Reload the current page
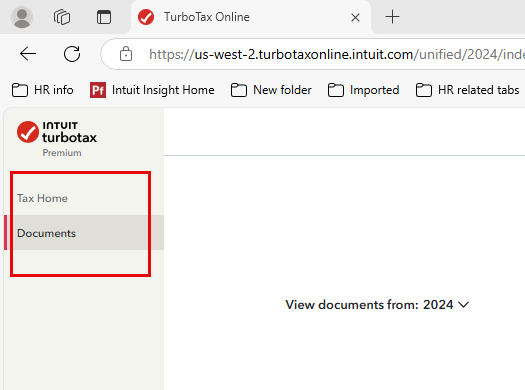The height and width of the screenshot is (390, 525). [72, 54]
